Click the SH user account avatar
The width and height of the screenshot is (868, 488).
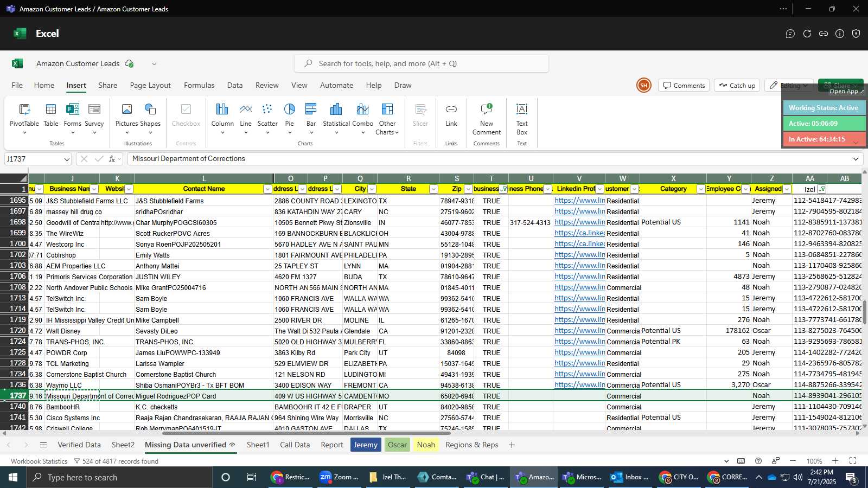tap(644, 85)
